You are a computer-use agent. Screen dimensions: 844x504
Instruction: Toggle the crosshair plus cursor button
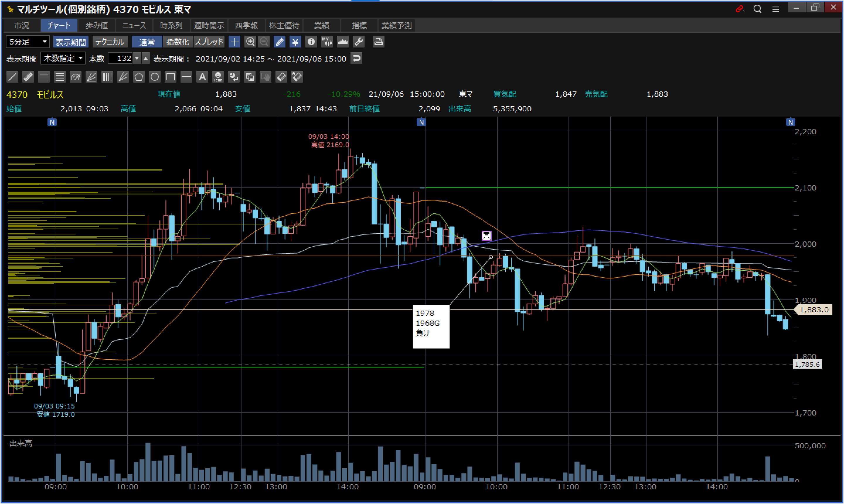[x=234, y=42]
